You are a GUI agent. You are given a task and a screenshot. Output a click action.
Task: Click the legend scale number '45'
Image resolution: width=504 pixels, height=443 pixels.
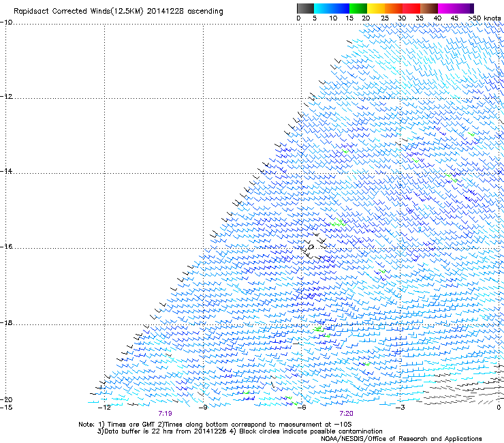pos(454,18)
